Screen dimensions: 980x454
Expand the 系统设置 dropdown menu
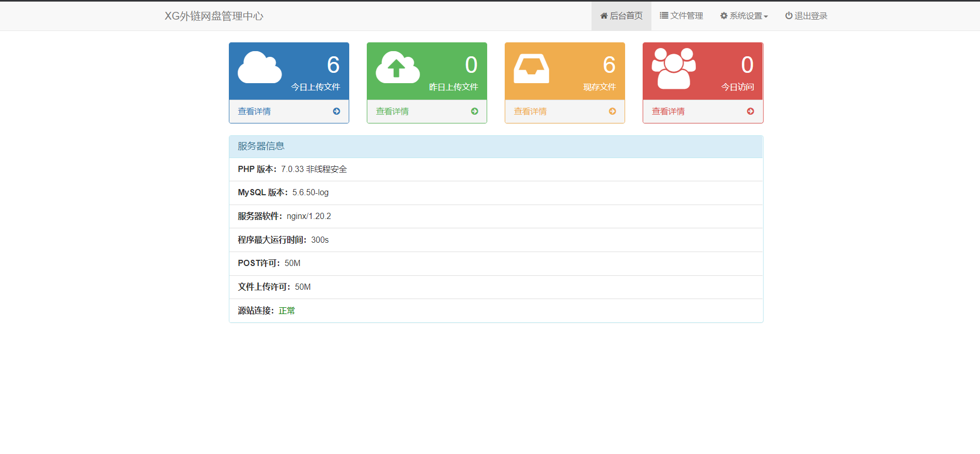coord(744,16)
